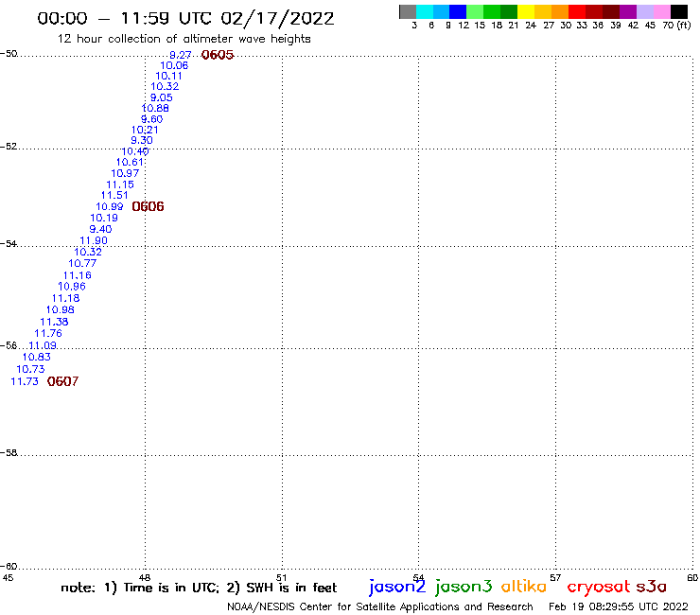Viewport: 700px width, 615px height.
Task: Click the note 'Time is in UTC; SWH is in feet'
Action: tap(199, 588)
